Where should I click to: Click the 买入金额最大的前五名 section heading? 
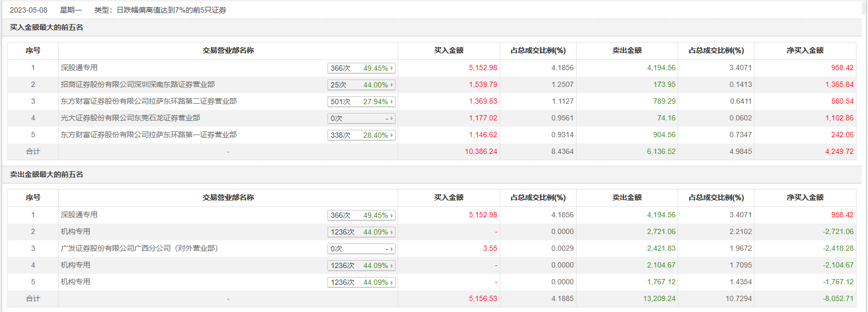point(47,27)
